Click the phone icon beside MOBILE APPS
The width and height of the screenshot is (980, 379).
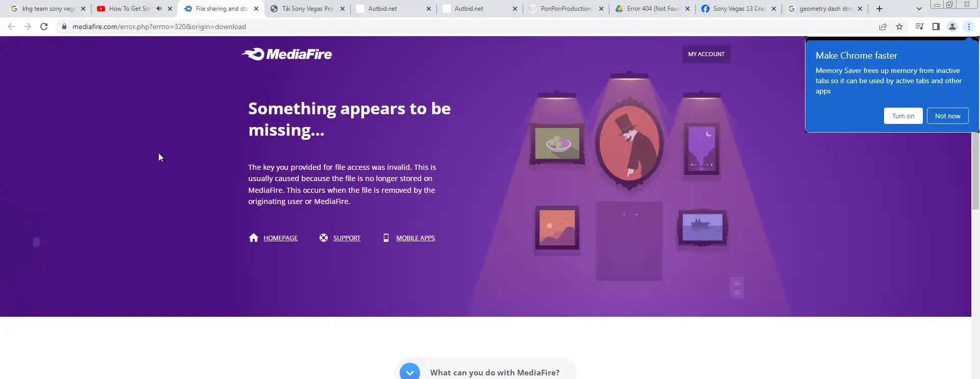tap(386, 238)
